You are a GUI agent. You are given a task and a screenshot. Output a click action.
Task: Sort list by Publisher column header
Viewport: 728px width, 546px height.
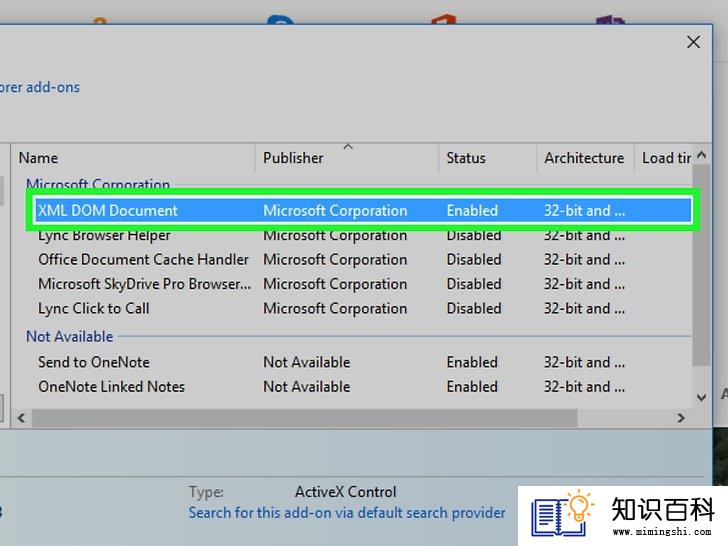pyautogui.click(x=347, y=158)
